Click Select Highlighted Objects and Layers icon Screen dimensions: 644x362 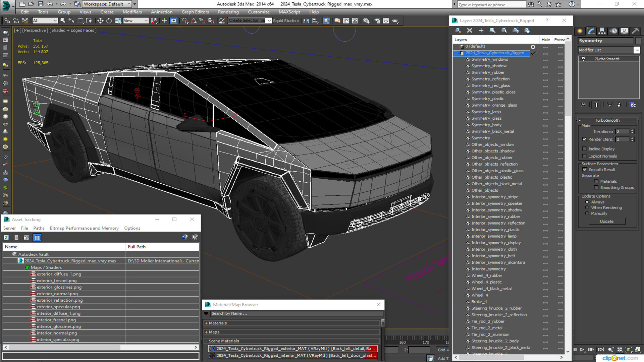(x=492, y=31)
